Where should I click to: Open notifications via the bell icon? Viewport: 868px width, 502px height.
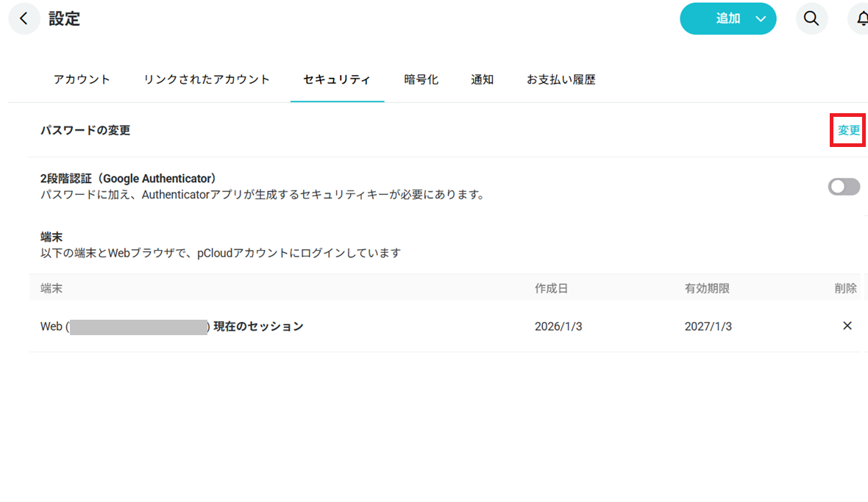click(x=861, y=19)
